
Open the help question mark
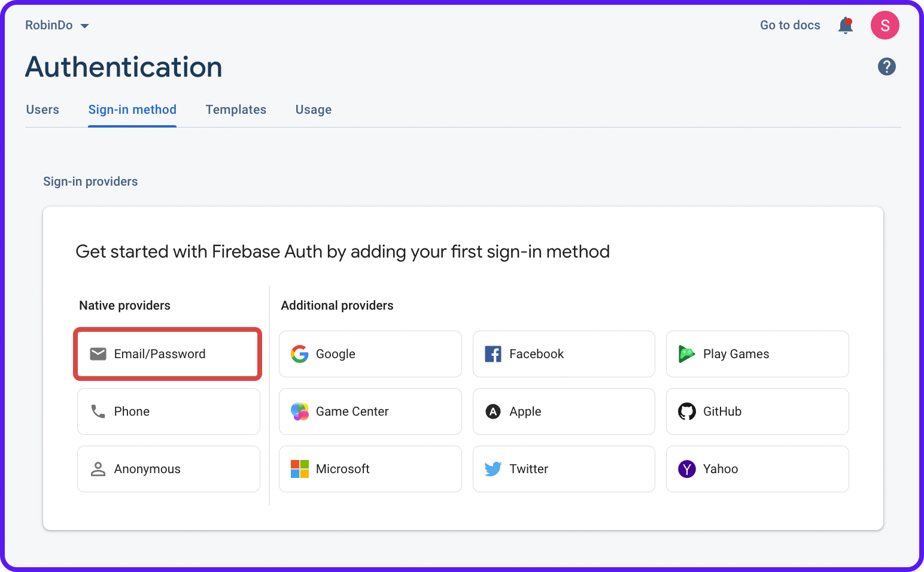tap(886, 66)
